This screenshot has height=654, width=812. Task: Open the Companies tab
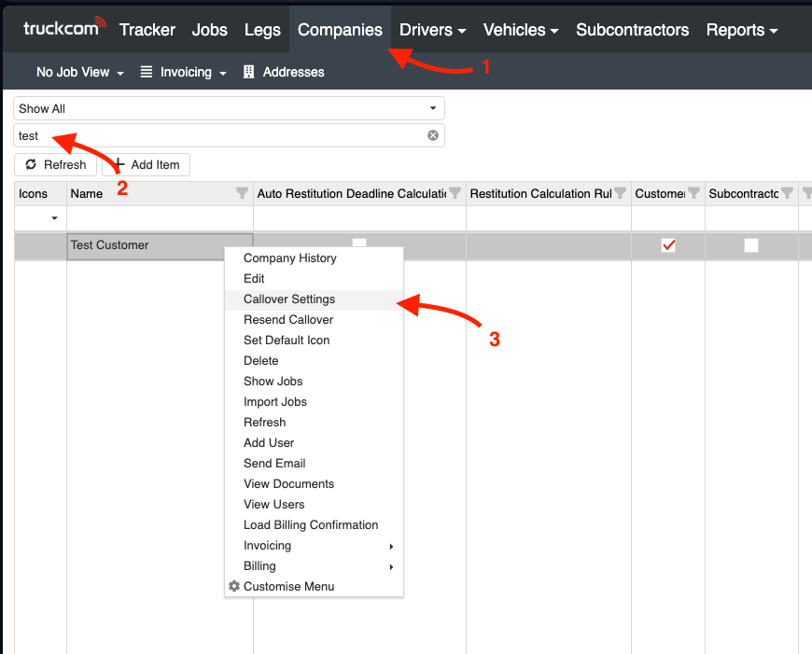(x=340, y=30)
